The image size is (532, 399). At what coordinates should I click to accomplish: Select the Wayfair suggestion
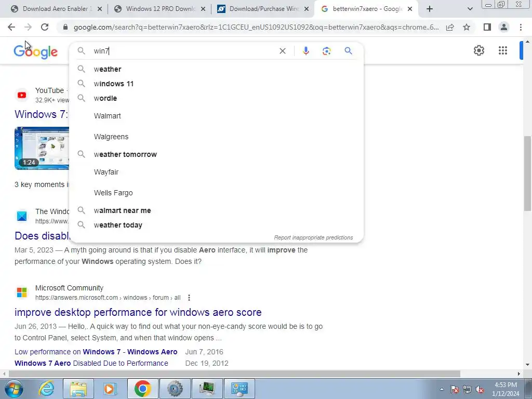pyautogui.click(x=216, y=172)
